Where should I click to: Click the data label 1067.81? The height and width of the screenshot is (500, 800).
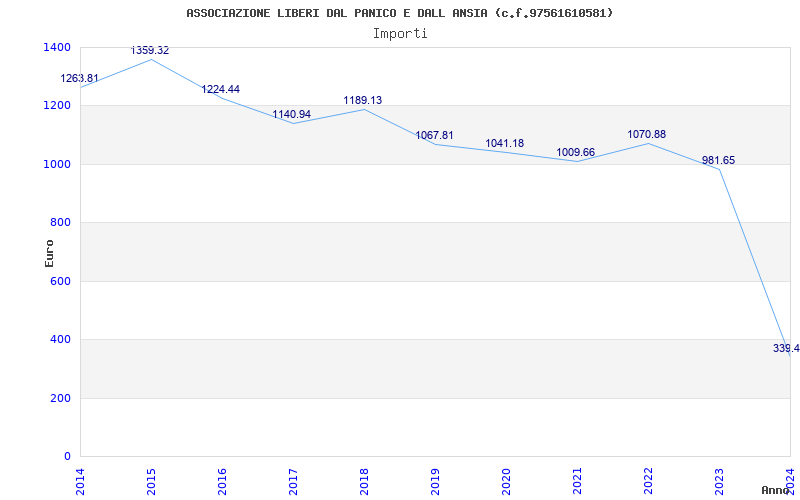434,135
